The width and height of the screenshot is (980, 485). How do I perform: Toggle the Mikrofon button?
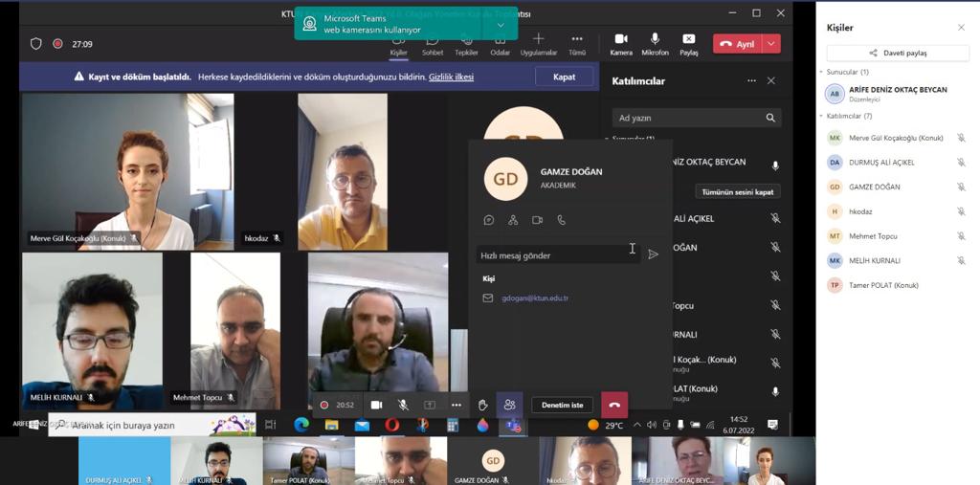point(655,44)
